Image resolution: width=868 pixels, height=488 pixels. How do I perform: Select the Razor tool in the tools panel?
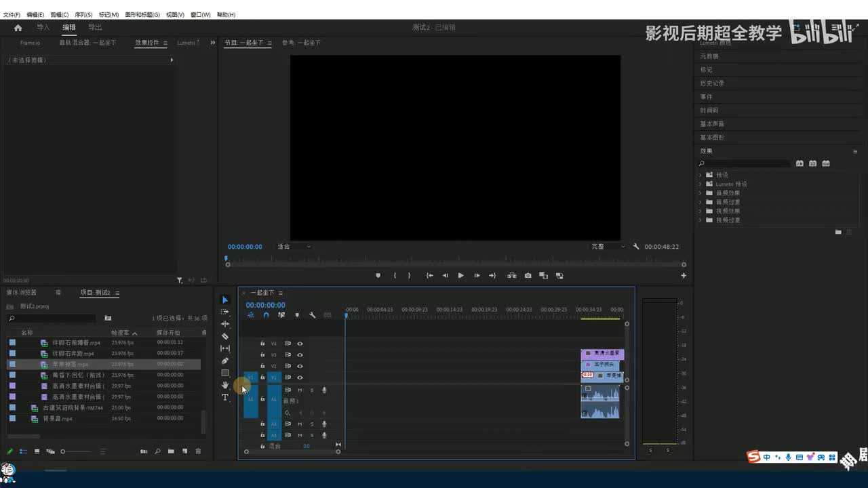pyautogui.click(x=225, y=336)
